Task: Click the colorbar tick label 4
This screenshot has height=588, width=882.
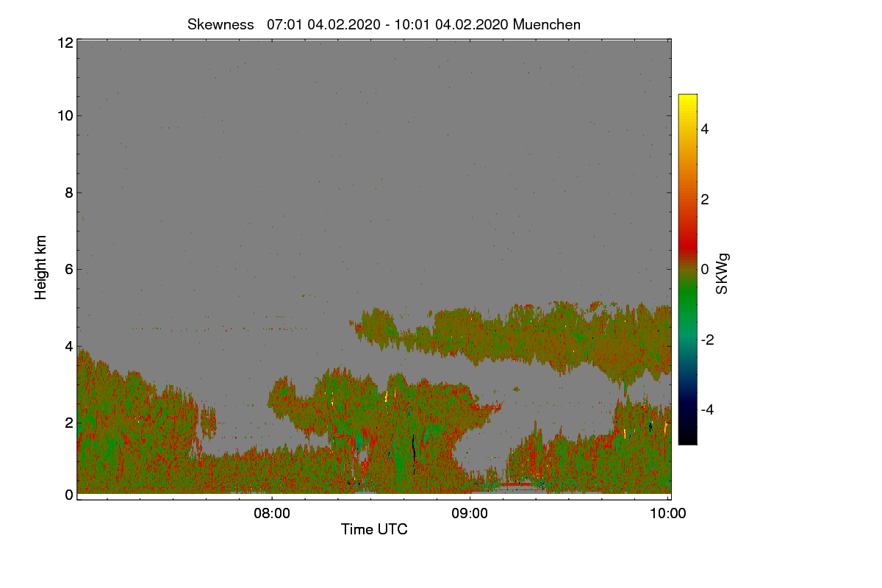Action: pos(704,129)
